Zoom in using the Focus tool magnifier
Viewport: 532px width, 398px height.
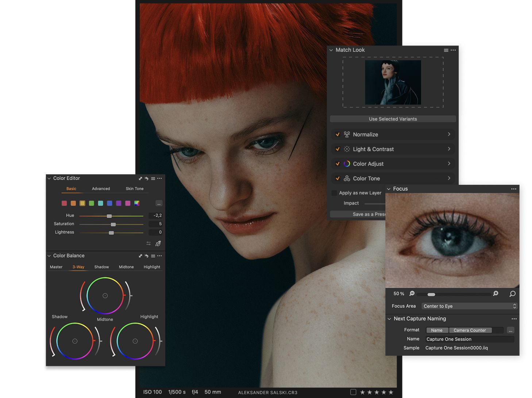tap(496, 294)
